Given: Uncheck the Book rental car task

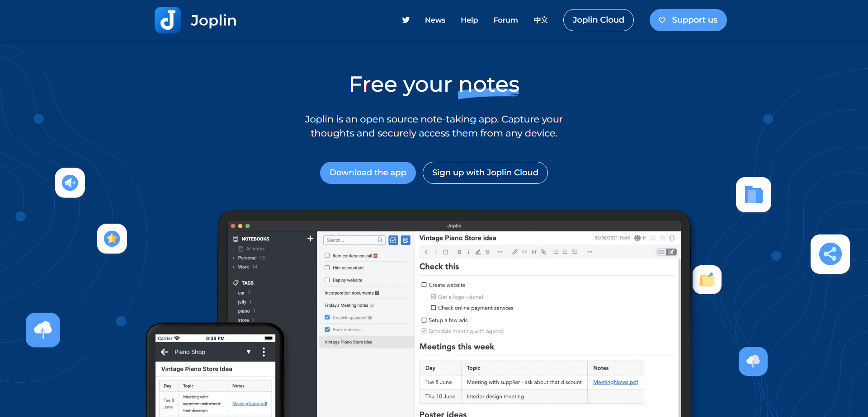Looking at the screenshot, I should 327,329.
